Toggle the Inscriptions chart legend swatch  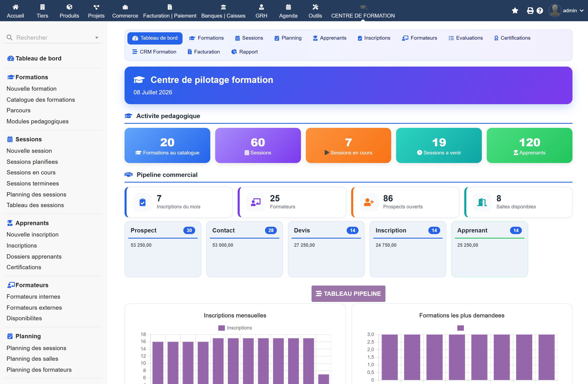point(222,328)
